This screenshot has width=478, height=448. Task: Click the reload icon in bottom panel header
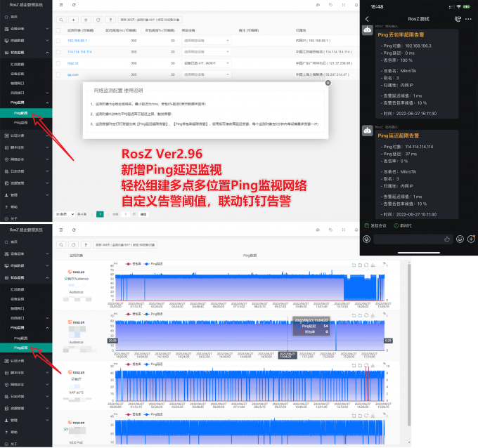point(74,230)
